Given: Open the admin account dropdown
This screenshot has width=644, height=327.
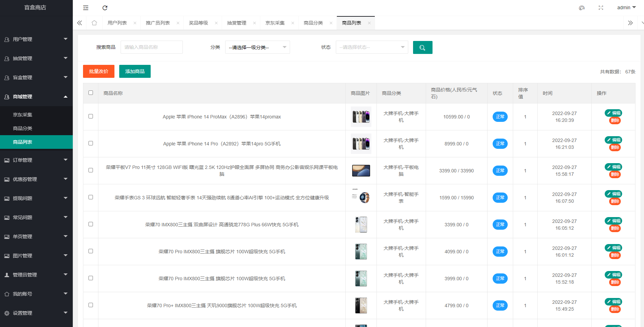Looking at the screenshot, I should pyautogui.click(x=626, y=8).
